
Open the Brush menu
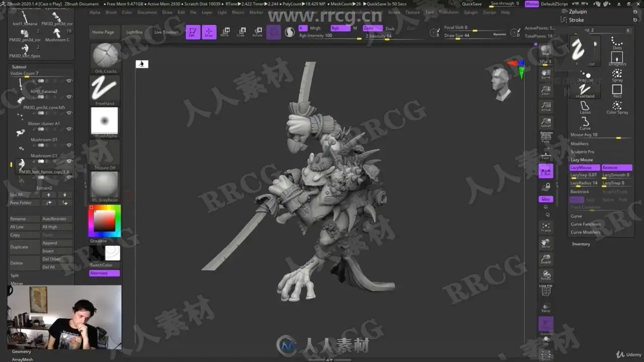pyautogui.click(x=111, y=12)
